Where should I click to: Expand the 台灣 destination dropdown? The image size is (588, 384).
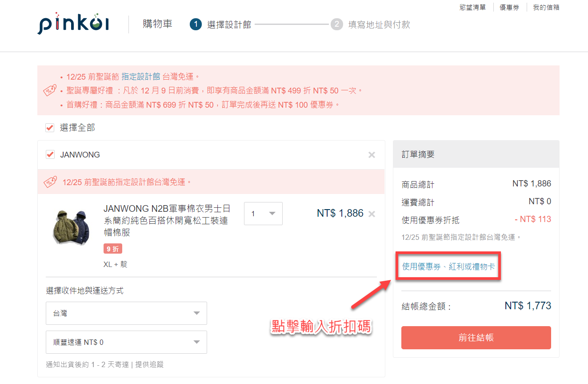(x=126, y=313)
